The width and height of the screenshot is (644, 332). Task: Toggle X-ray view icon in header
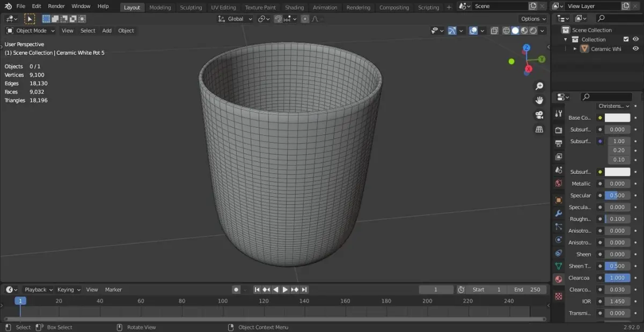494,31
